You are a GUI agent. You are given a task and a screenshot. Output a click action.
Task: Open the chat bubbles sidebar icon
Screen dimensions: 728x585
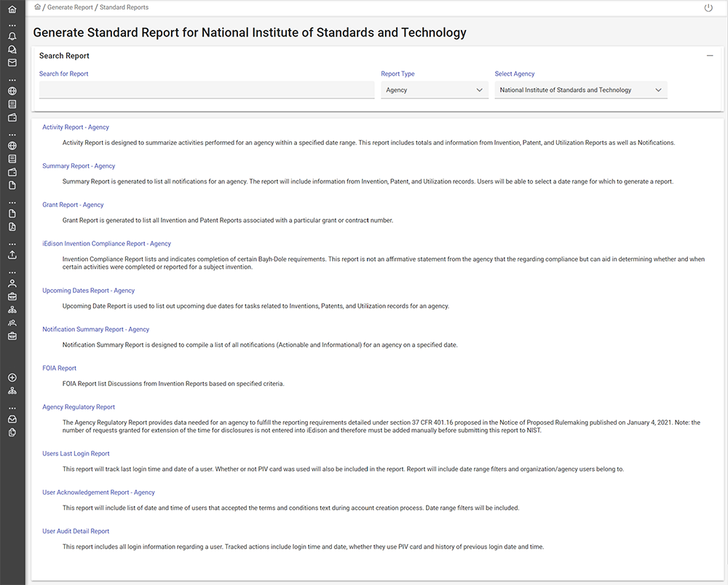(x=12, y=50)
